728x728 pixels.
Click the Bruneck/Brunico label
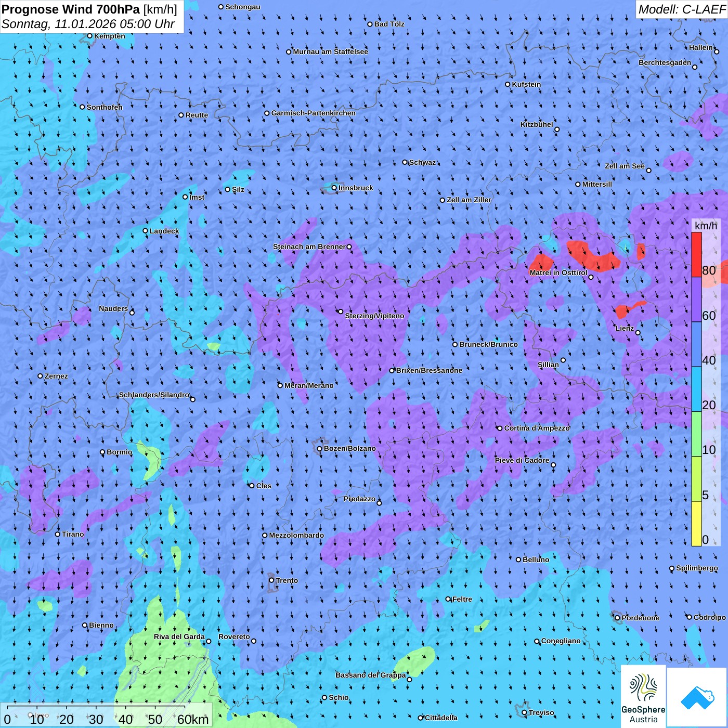[x=488, y=344]
